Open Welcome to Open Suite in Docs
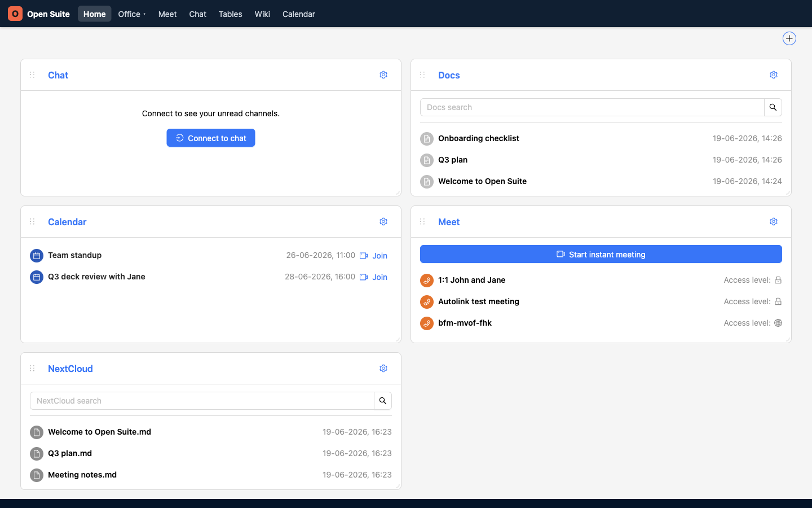 click(482, 181)
